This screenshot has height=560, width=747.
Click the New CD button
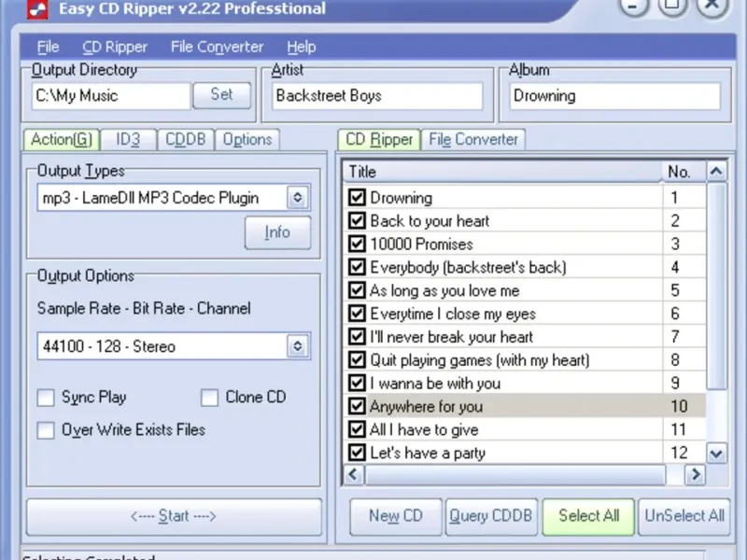395,516
